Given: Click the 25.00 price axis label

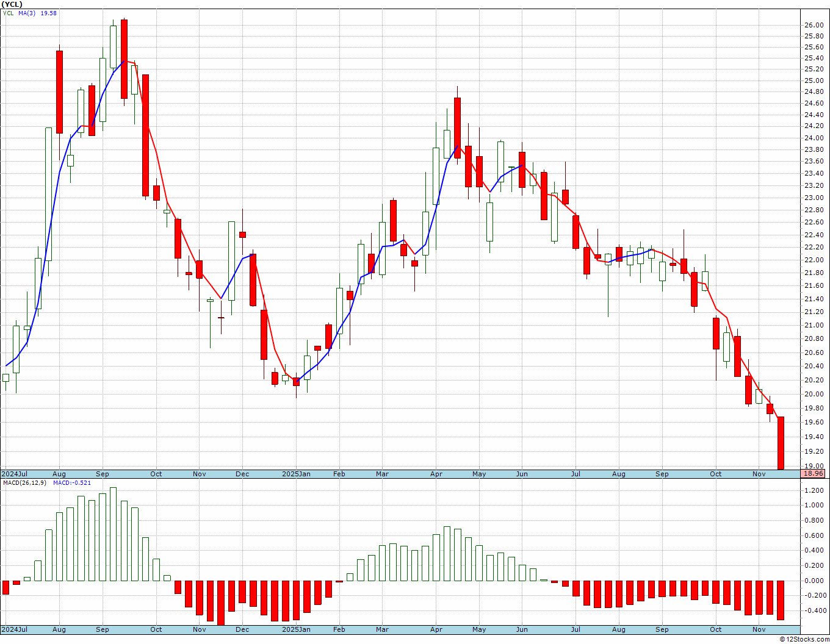Looking at the screenshot, I should click(x=814, y=81).
